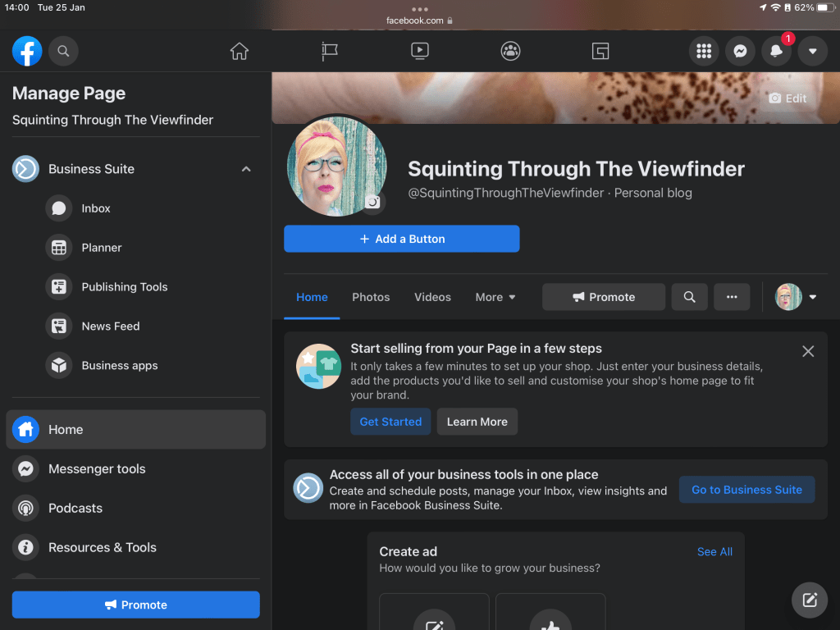The height and width of the screenshot is (630, 840).
Task: Click the Business Suite icon in access banner
Action: coord(308,489)
